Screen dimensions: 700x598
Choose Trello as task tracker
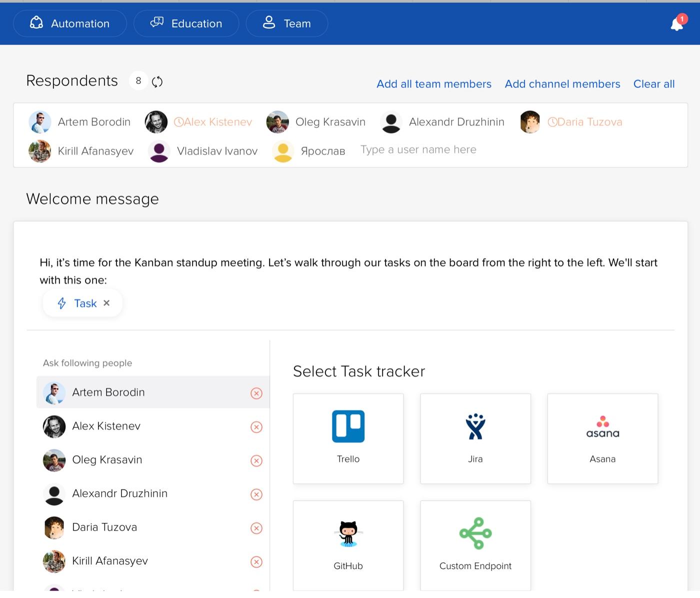(348, 439)
